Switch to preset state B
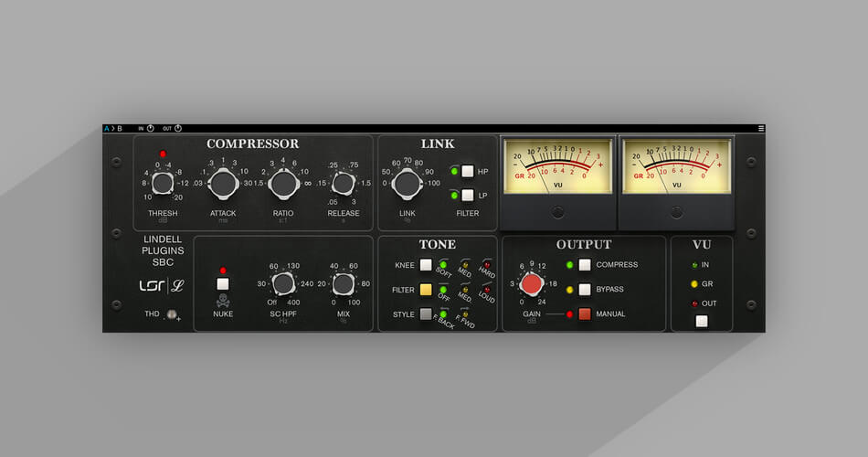 click(x=120, y=129)
